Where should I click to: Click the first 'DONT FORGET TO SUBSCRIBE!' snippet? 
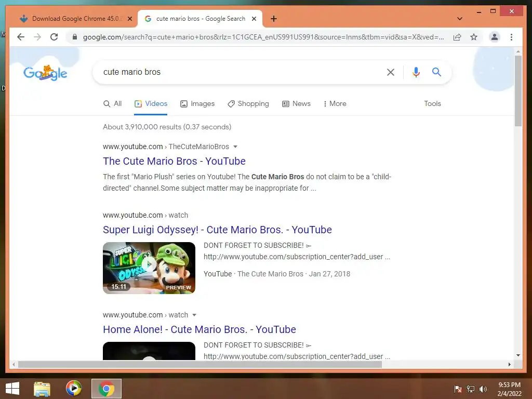[x=257, y=245]
